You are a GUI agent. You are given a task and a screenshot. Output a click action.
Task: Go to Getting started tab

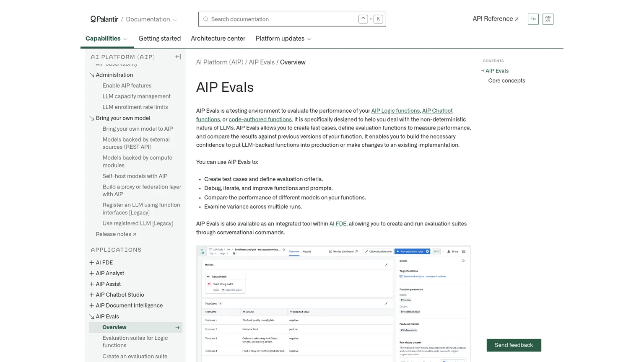pyautogui.click(x=160, y=39)
